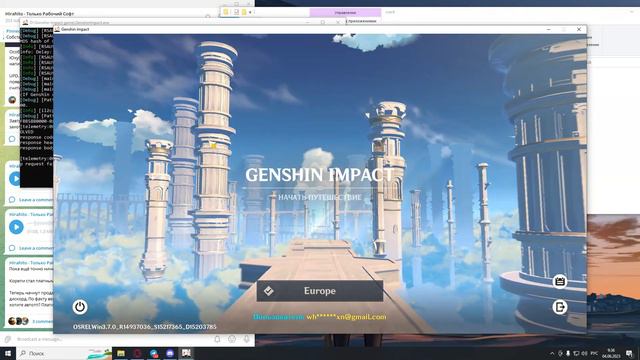Viewport: 640px width, 360px height.
Task: Click the paperclip attach icon in Telegram
Action: pyautogui.click(x=7, y=339)
